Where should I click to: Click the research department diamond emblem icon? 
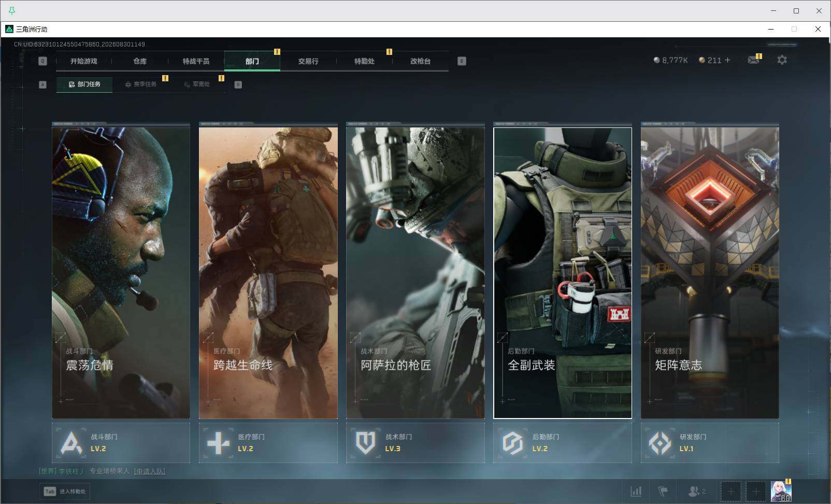point(660,443)
